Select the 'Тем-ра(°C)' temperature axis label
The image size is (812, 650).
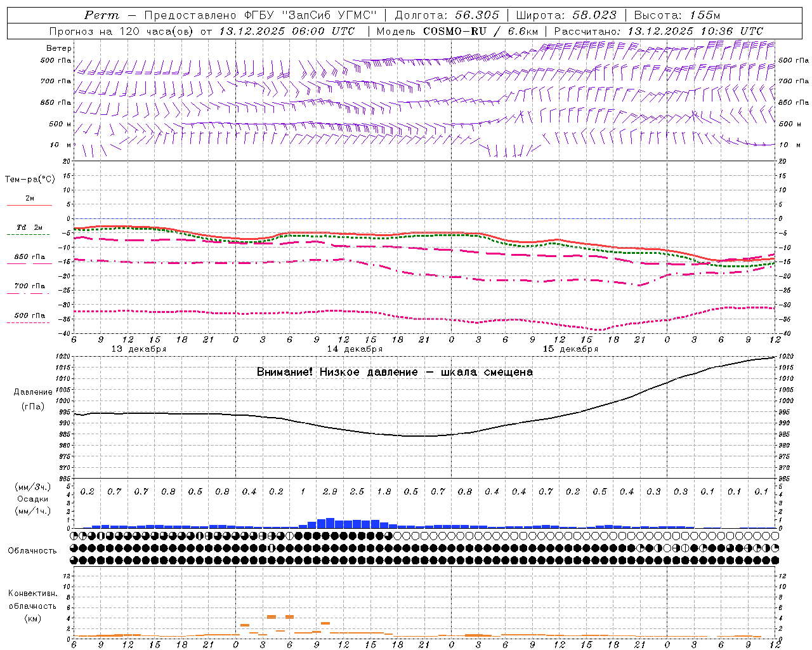tap(30, 180)
